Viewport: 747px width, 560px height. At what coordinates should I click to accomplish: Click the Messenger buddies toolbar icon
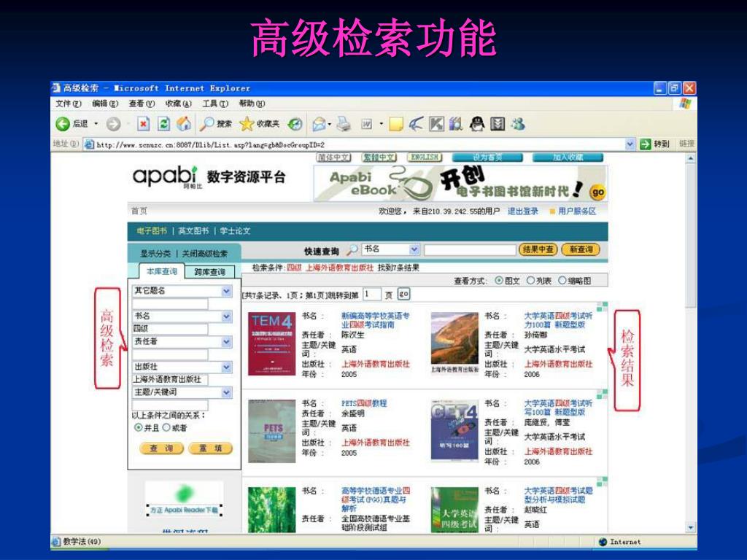click(518, 124)
